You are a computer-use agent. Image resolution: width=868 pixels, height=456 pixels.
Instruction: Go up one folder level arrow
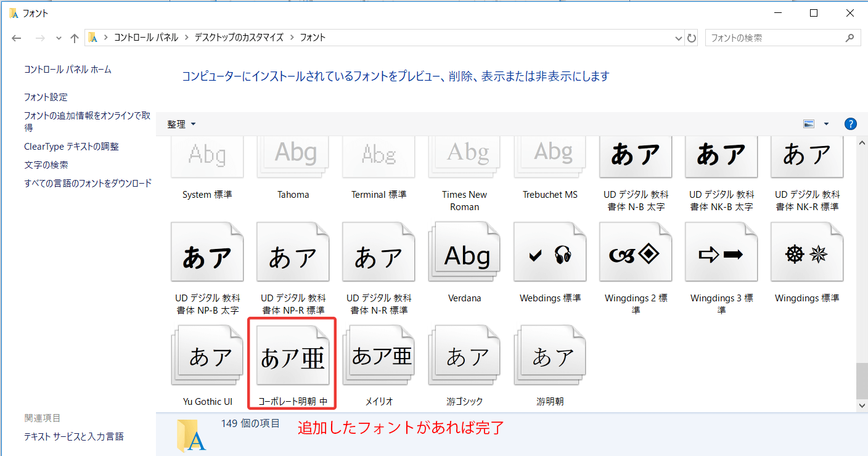75,38
